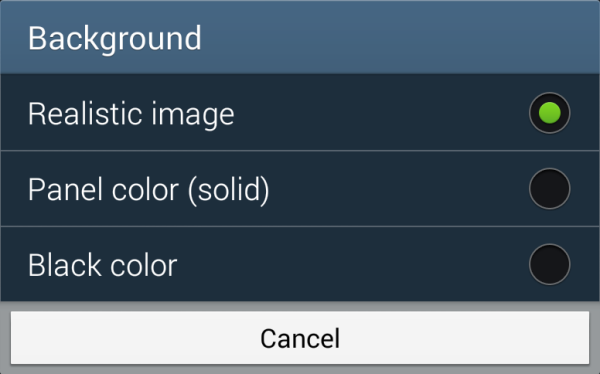Cancel the Background dialog

300,338
